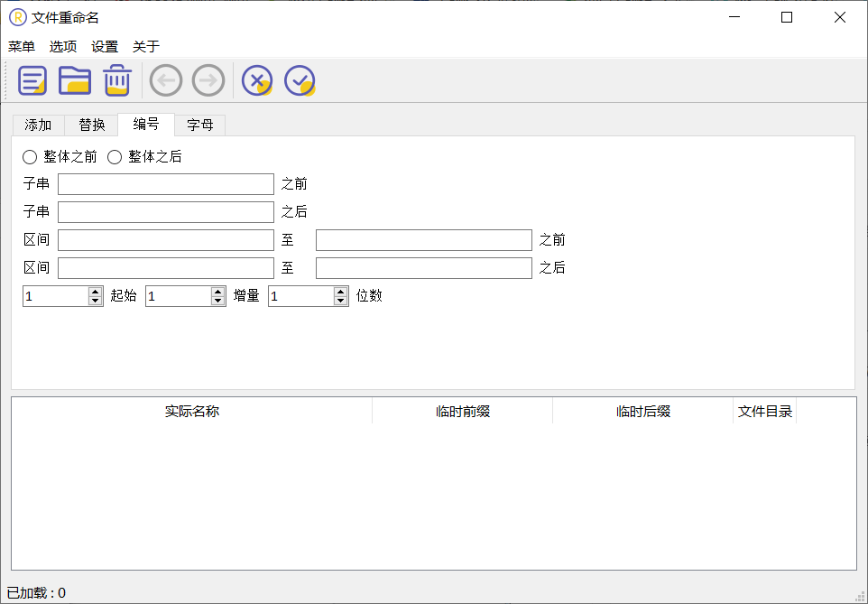Open the 菜单 menu
The height and width of the screenshot is (604, 868).
22,47
